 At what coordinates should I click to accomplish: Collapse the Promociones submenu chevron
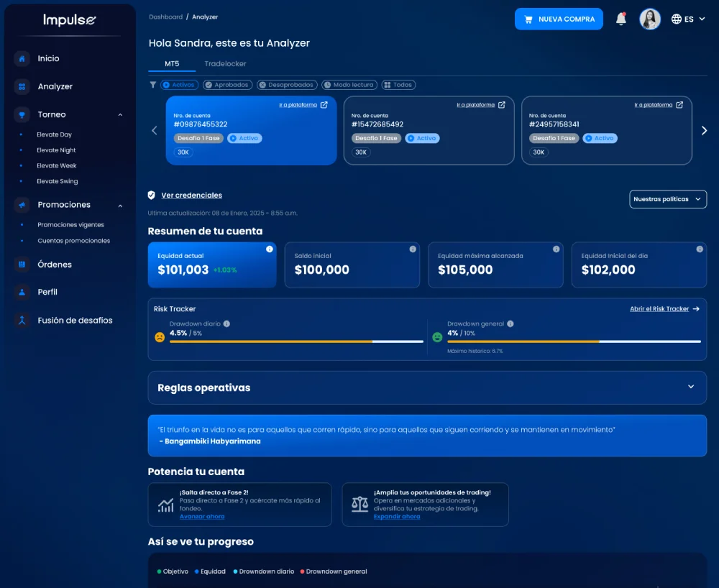(x=120, y=206)
